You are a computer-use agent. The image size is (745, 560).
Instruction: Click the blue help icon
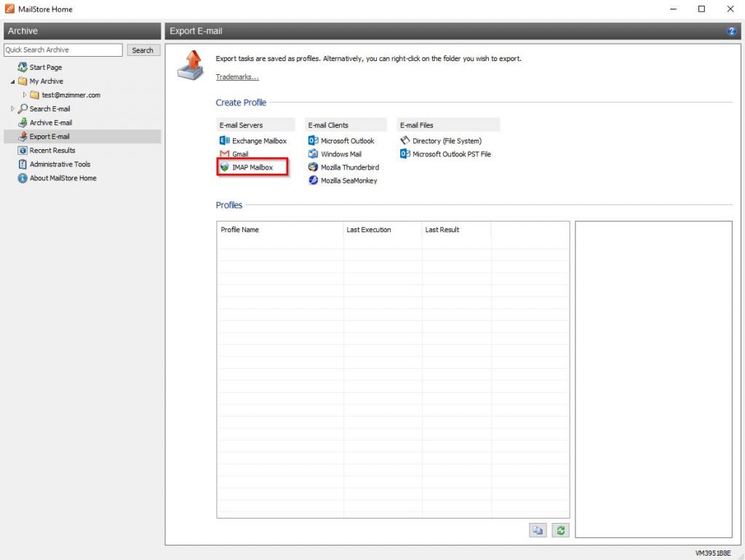(x=731, y=31)
